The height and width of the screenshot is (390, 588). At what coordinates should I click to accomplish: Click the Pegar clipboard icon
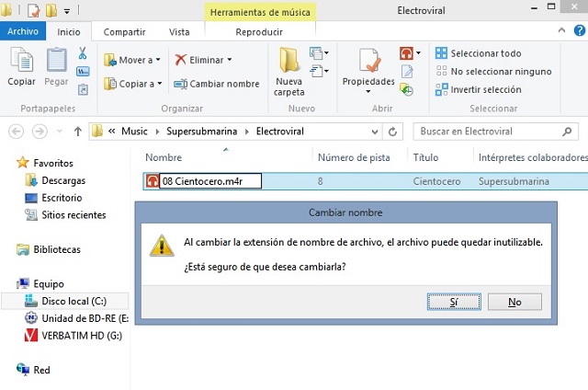56,59
